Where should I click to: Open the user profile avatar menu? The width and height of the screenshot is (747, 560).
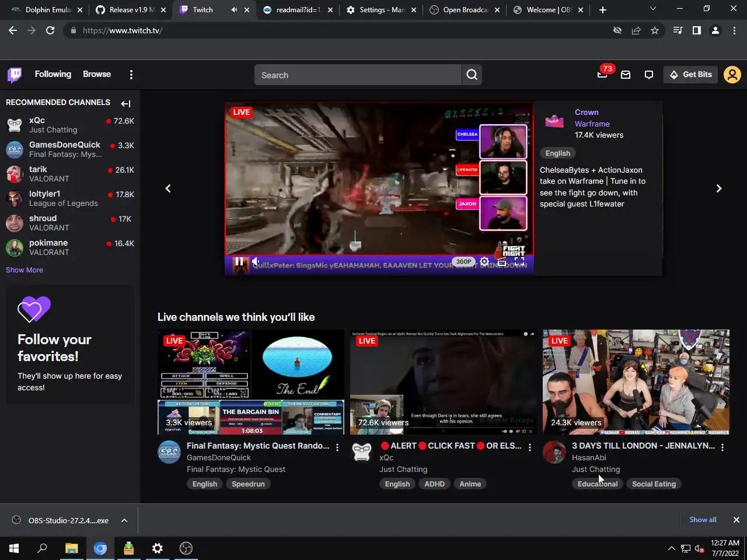[732, 75]
